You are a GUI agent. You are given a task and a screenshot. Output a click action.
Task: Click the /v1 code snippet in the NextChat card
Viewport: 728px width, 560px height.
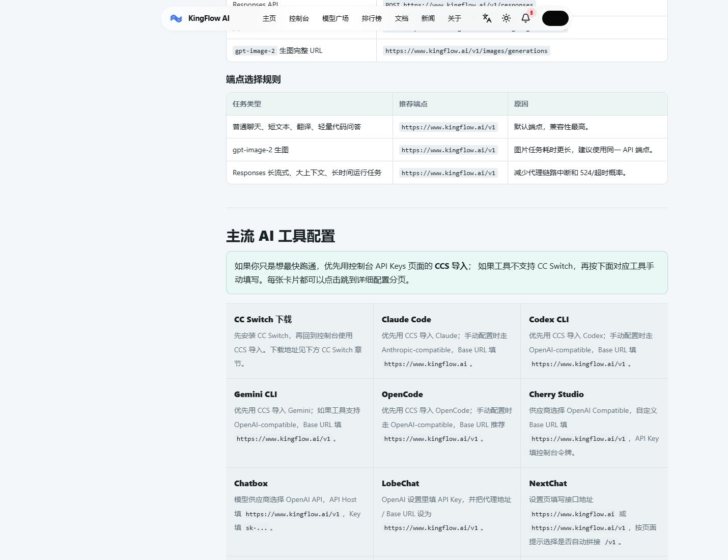(x=610, y=542)
